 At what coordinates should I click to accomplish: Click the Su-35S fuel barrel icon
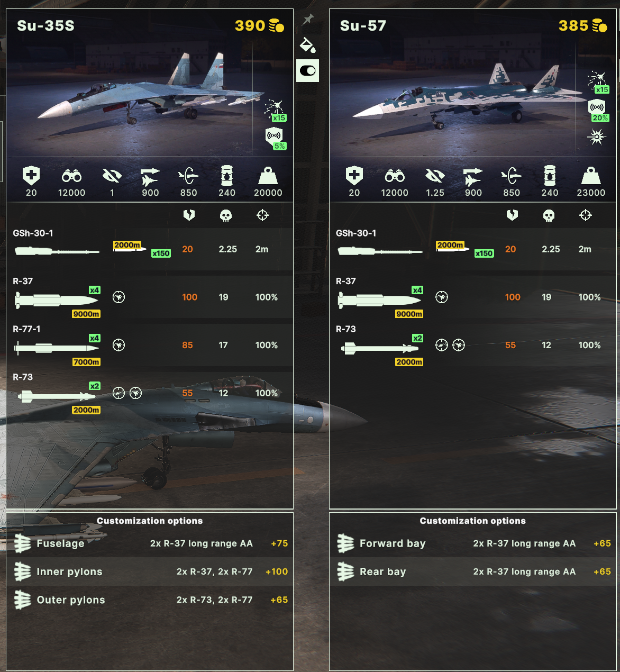227,176
